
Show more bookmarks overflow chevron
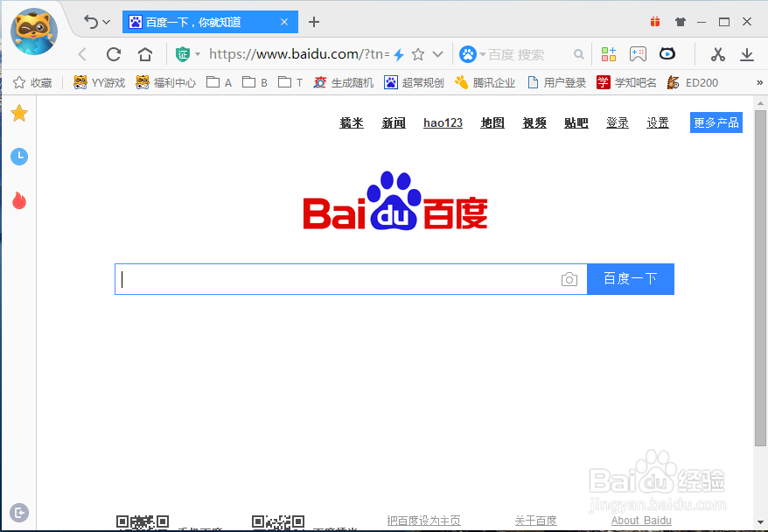(x=759, y=83)
